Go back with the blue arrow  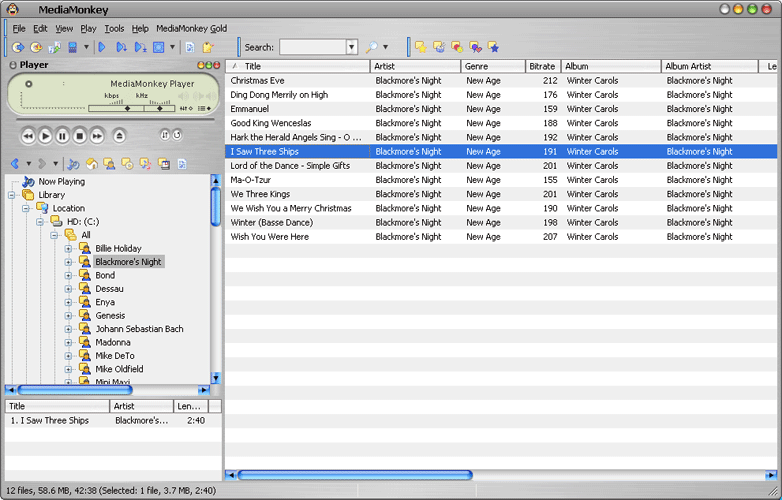(15, 164)
